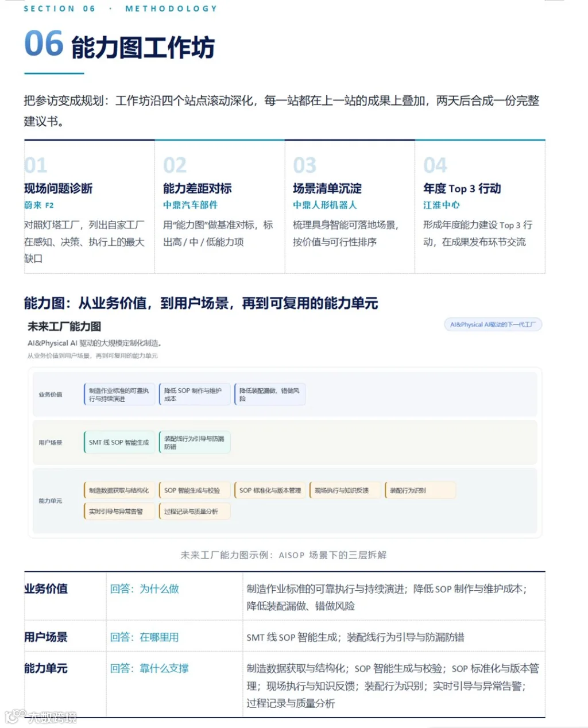Click the heading beginning "能力图：从业务价值"
The width and height of the screenshot is (588, 728).
201,303
